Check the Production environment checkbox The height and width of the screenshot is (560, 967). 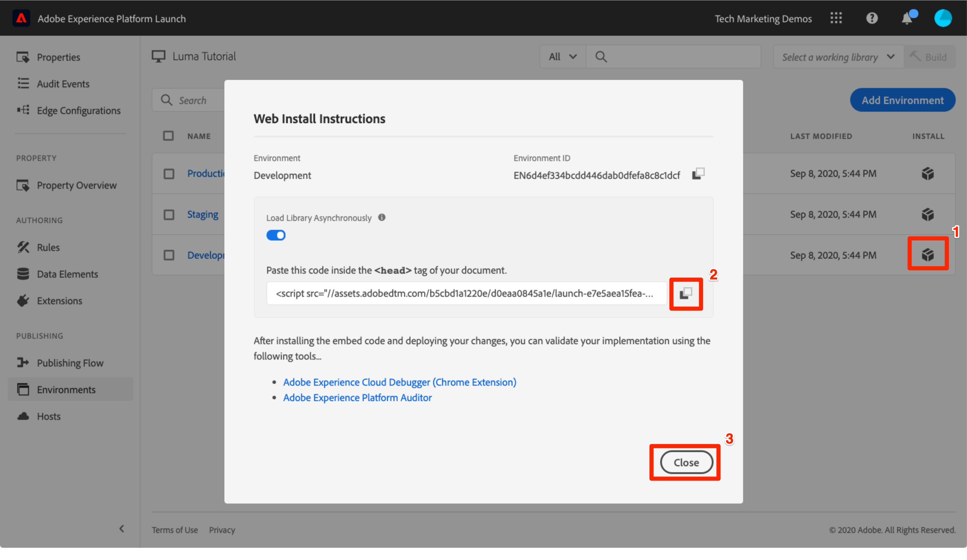[x=169, y=174]
